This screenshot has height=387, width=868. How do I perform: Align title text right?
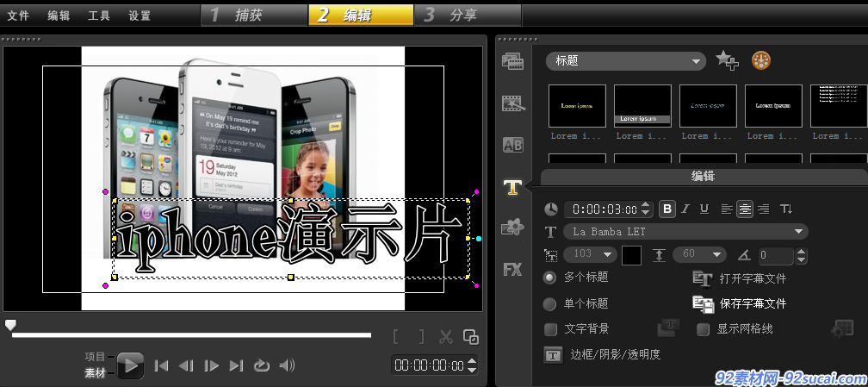pyautogui.click(x=763, y=209)
